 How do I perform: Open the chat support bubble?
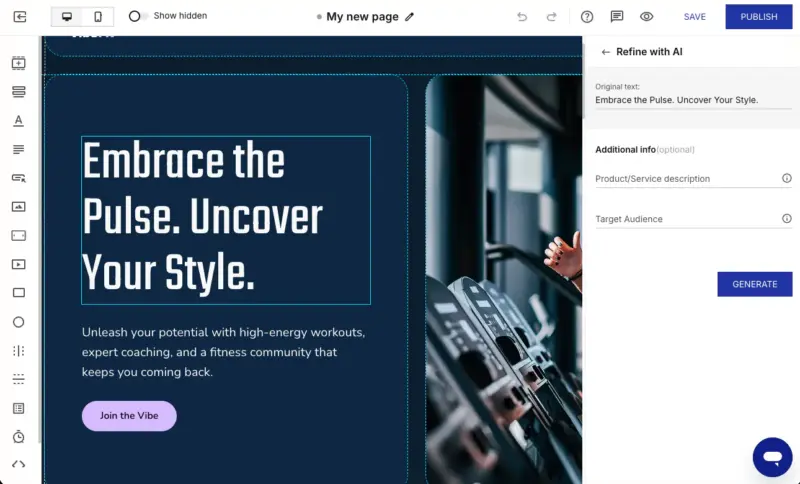(x=772, y=457)
